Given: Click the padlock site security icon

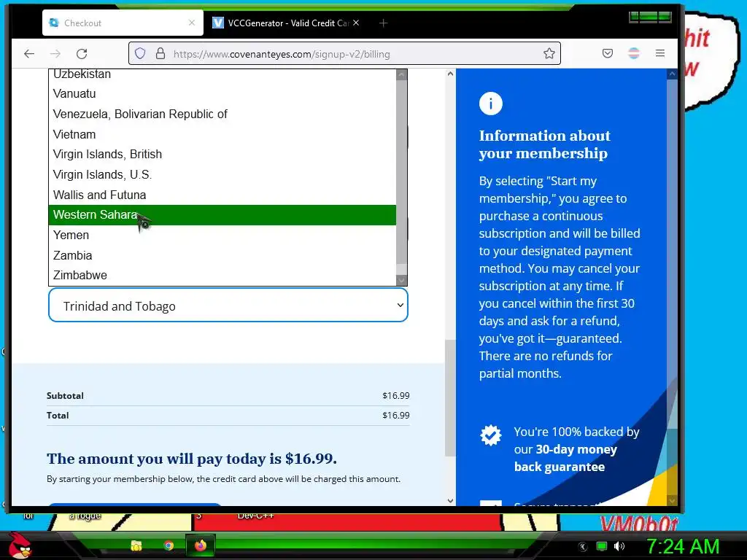Looking at the screenshot, I should pyautogui.click(x=160, y=53).
